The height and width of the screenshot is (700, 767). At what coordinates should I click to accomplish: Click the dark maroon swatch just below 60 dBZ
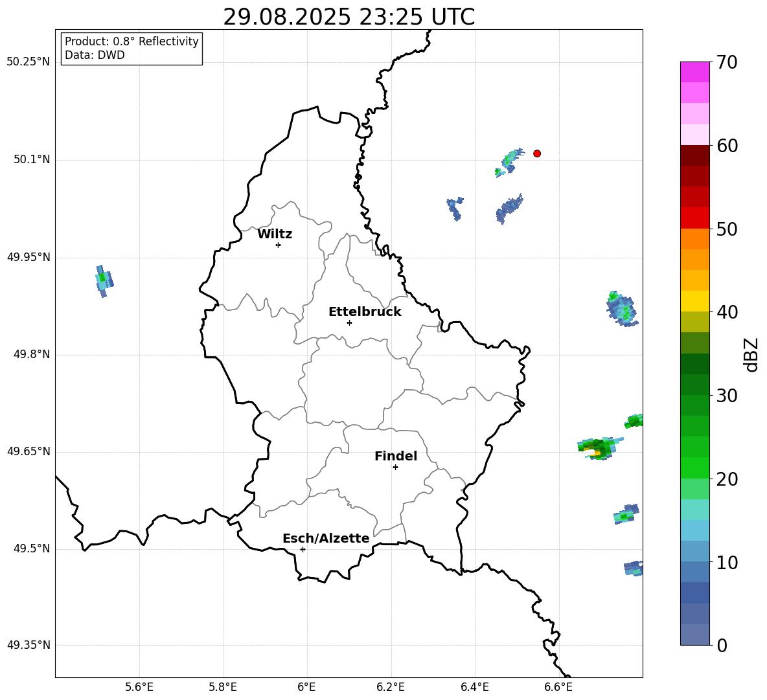point(694,155)
